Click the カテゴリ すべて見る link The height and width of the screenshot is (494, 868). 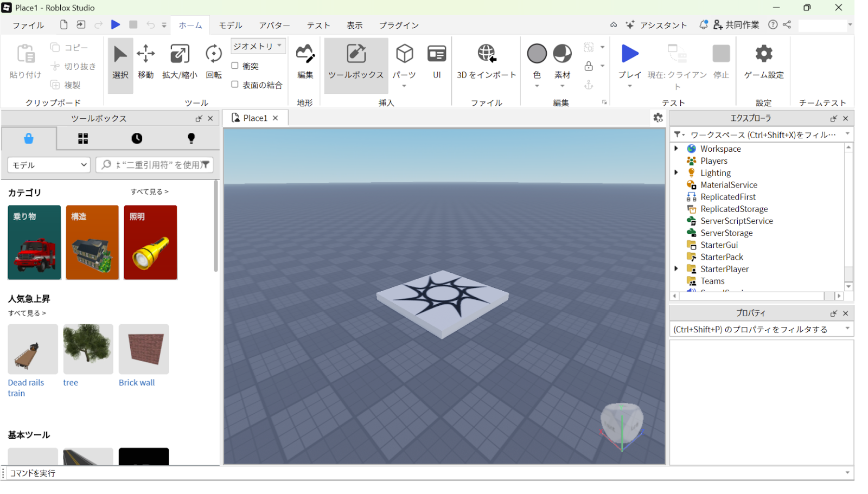click(149, 192)
